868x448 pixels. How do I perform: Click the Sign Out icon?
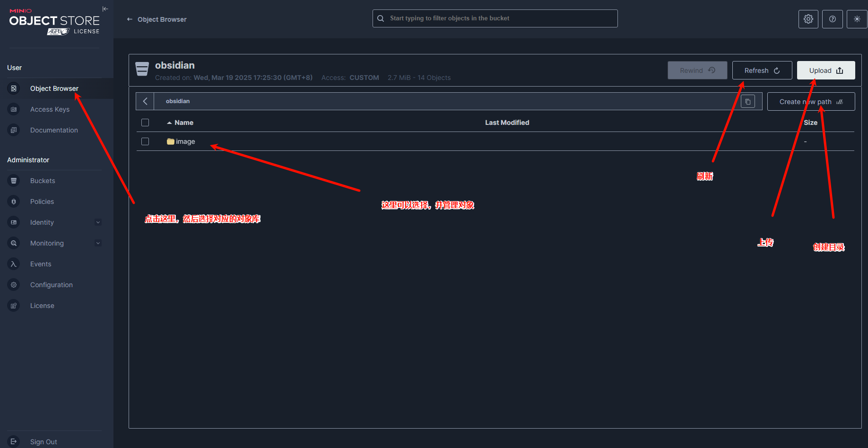14,441
